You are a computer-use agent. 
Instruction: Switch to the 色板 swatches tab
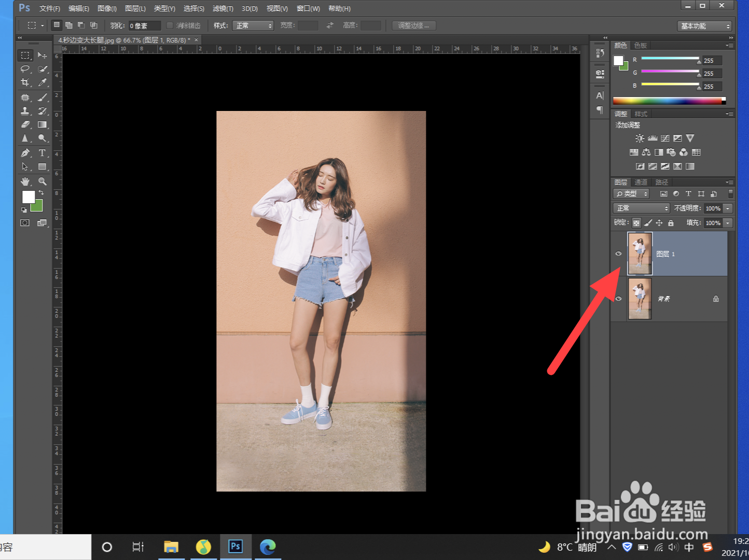coord(641,46)
